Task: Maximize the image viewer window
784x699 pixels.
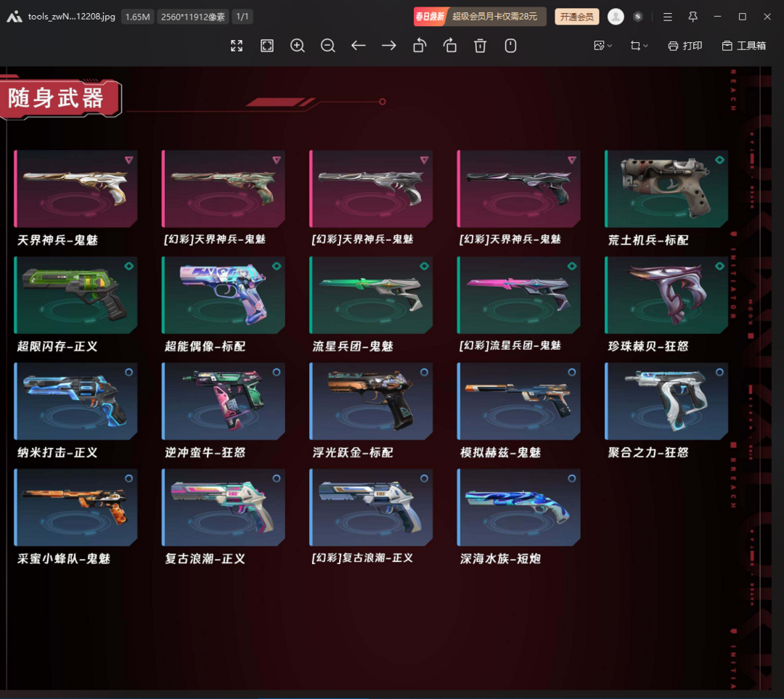Action: (743, 17)
